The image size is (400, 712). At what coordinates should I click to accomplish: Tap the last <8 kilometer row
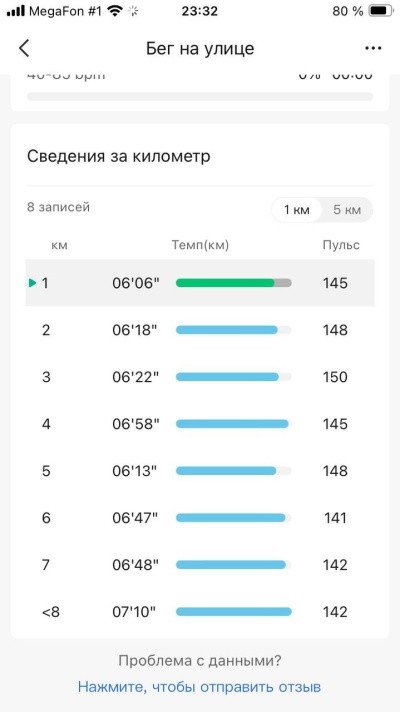point(200,612)
